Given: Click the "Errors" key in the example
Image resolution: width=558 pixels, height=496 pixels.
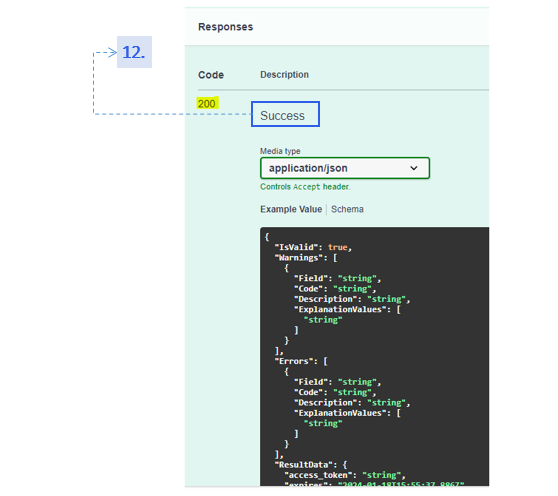Looking at the screenshot, I should click(296, 361).
